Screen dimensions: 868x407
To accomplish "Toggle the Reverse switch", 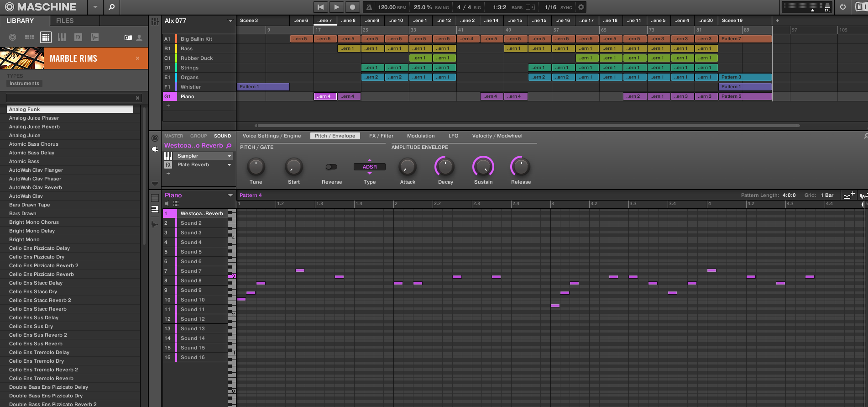I will [x=331, y=167].
